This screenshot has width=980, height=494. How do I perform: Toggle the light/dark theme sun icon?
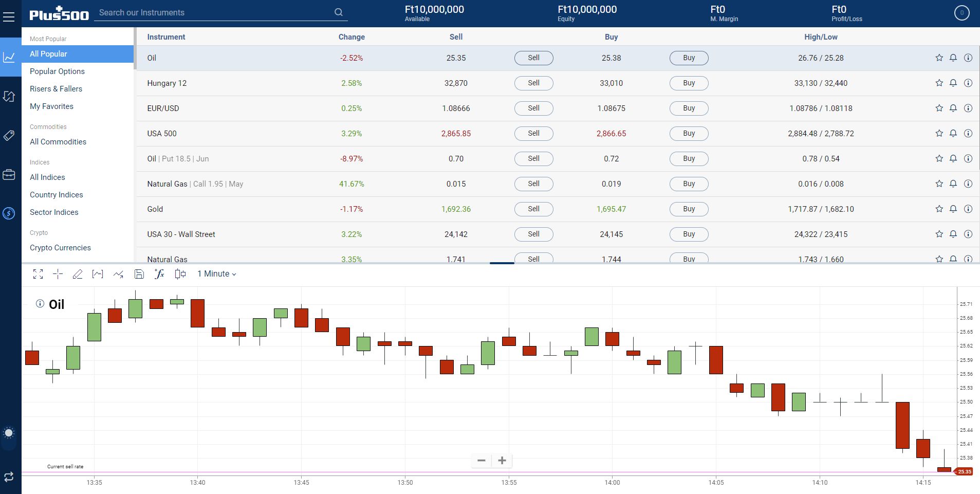coord(9,433)
